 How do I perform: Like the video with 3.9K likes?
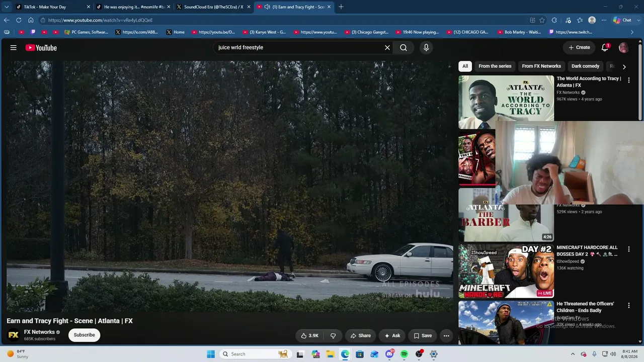click(310, 336)
